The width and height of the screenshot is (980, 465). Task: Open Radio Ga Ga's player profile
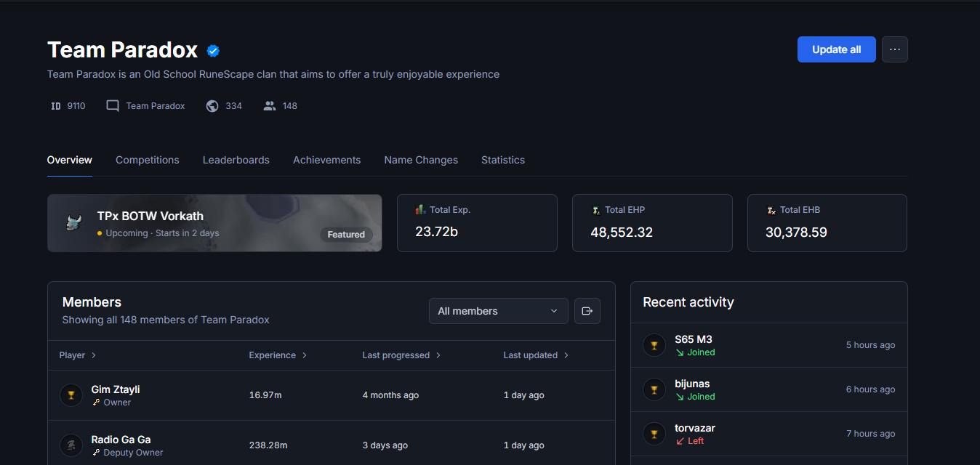tap(121, 440)
